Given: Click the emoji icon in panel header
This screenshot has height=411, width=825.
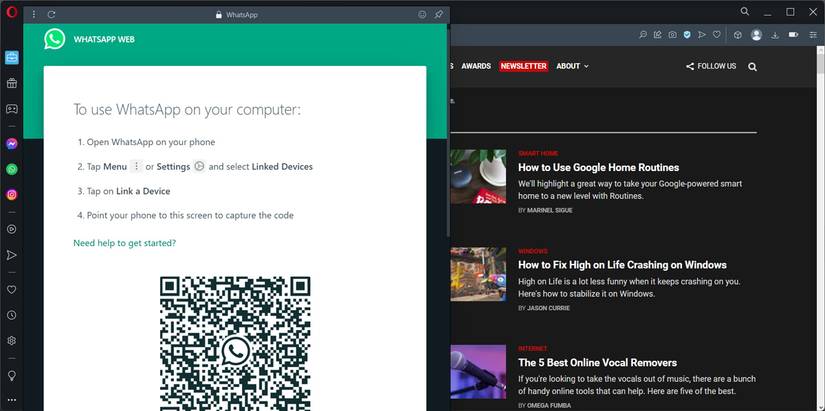Looking at the screenshot, I should (x=422, y=15).
